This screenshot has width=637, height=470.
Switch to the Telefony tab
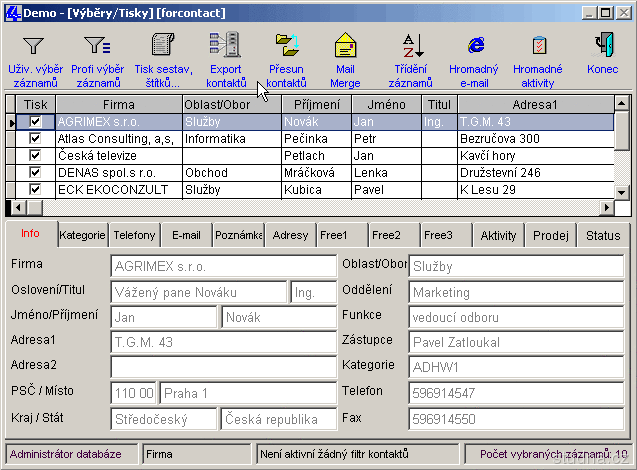[134, 235]
